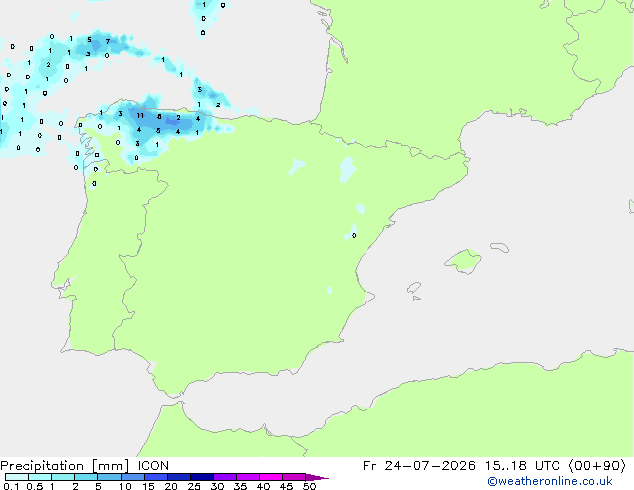Click the 1–2 mm legend color swatch
The image size is (634, 490).
tap(63, 477)
